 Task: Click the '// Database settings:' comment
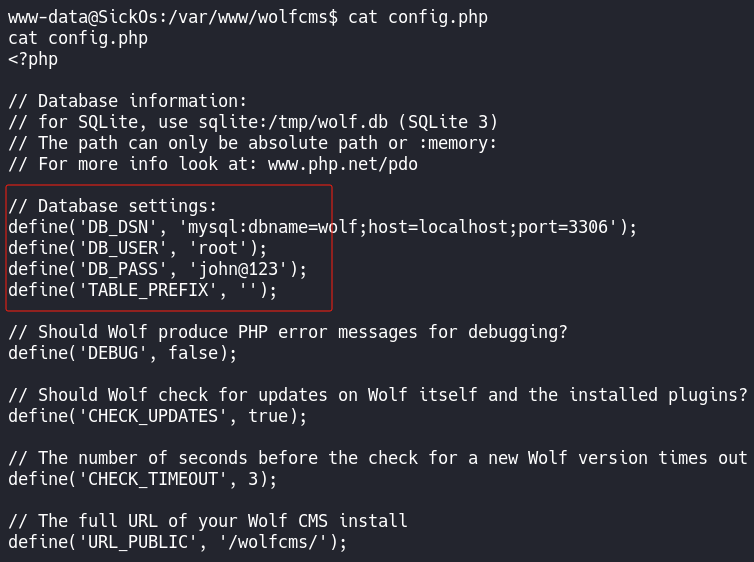click(112, 206)
